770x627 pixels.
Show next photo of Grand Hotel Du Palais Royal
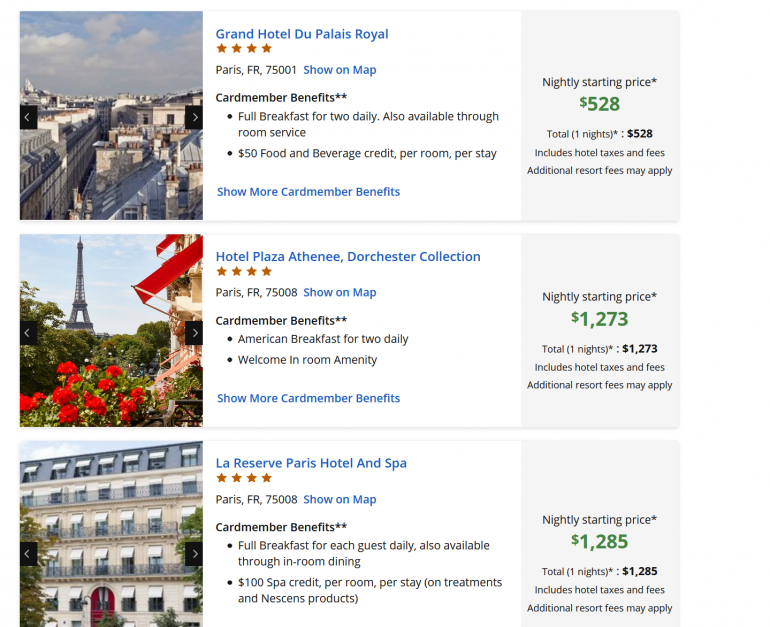[194, 118]
